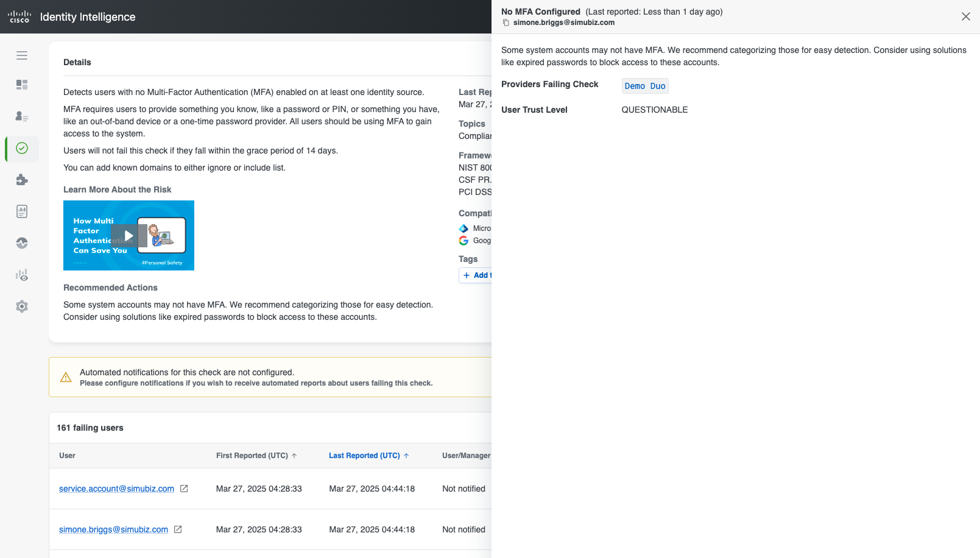Click the Add tag button under Tags
Image resolution: width=980 pixels, height=558 pixels.
[x=476, y=275]
